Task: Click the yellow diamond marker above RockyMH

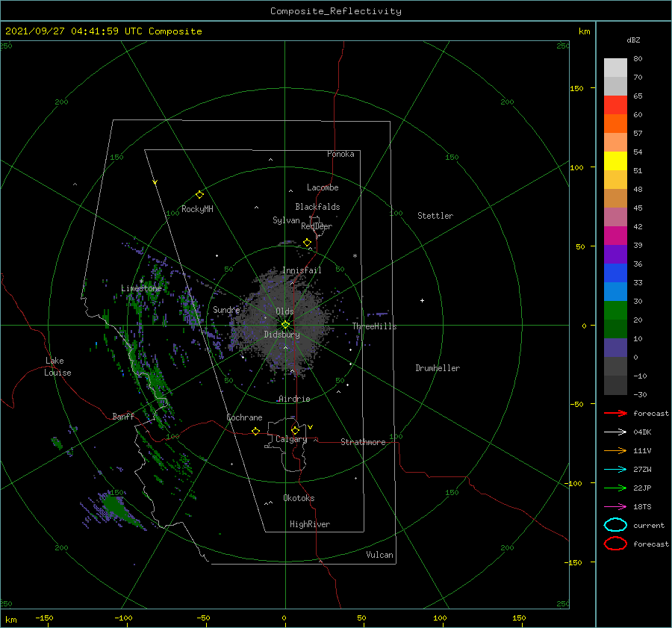Action: 199,195
